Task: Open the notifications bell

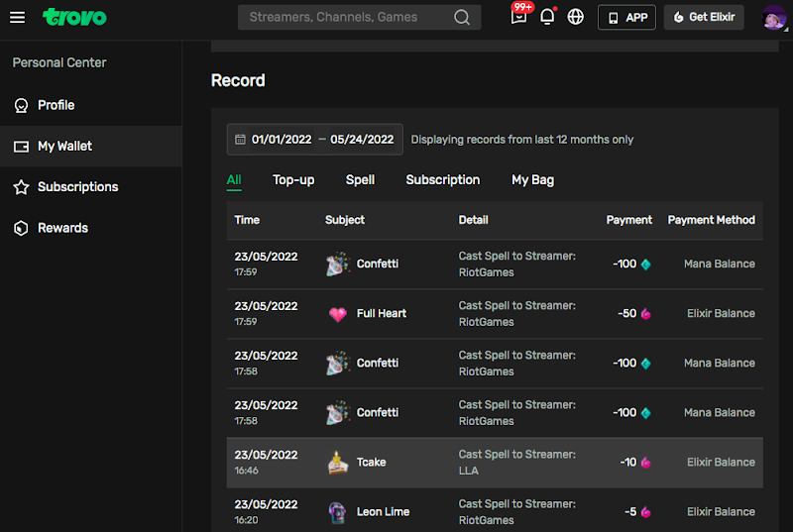Action: click(546, 17)
